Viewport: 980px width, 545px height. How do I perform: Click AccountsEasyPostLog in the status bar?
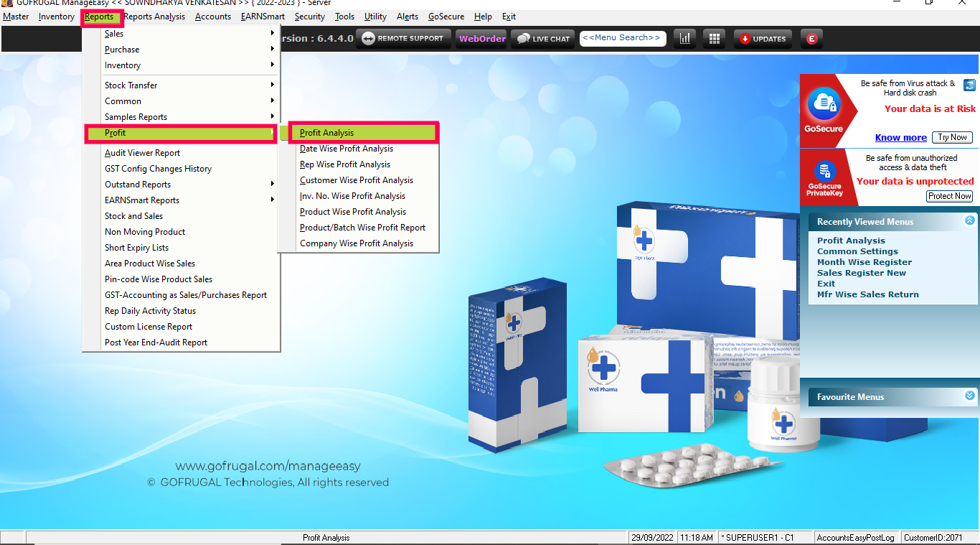coord(856,538)
